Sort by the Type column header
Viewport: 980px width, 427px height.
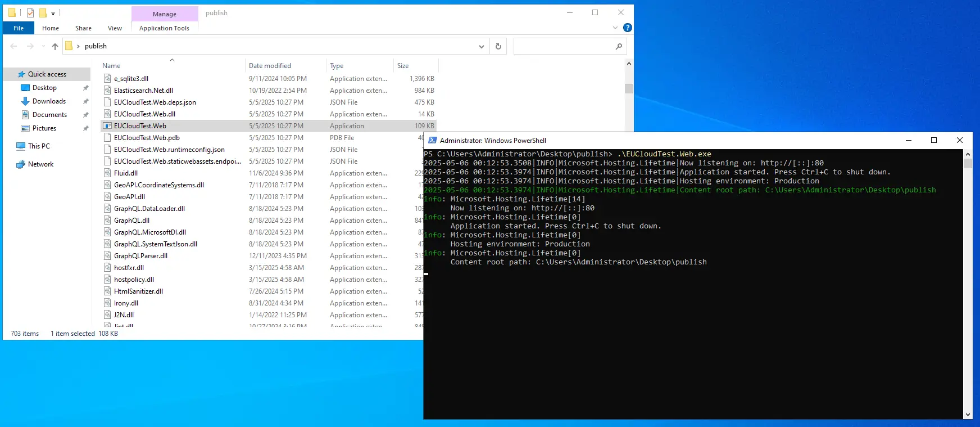[337, 66]
